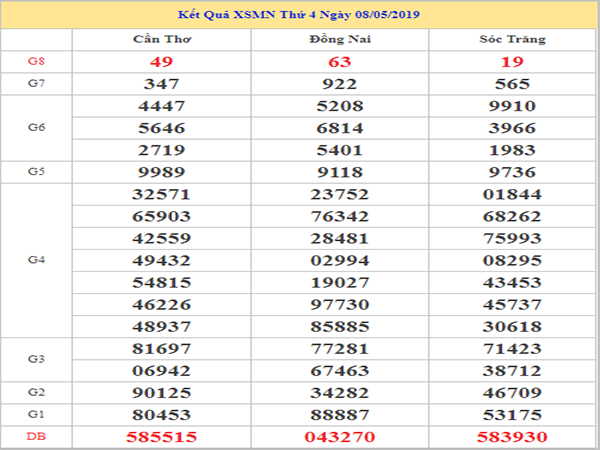Click the G8 row label
This screenshot has width=600, height=450.
(36, 61)
